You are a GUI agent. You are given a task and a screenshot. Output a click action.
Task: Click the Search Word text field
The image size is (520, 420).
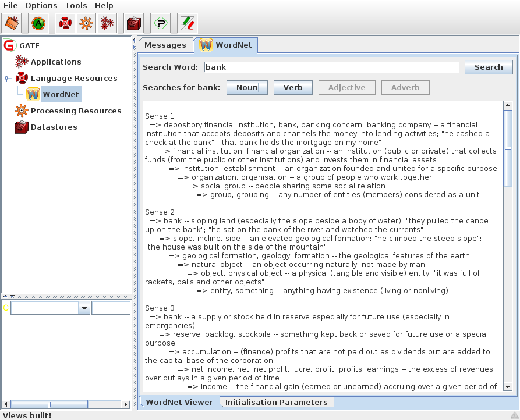(x=331, y=67)
